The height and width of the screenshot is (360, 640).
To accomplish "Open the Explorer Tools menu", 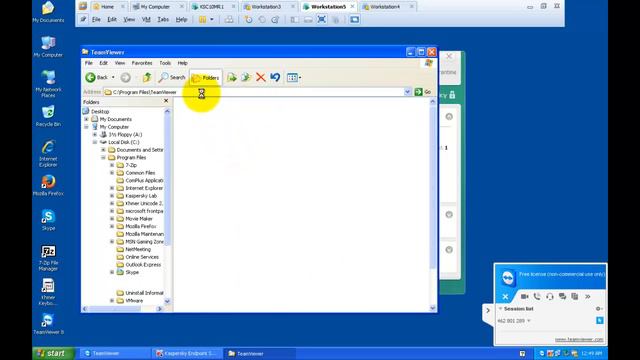I will tap(165, 63).
